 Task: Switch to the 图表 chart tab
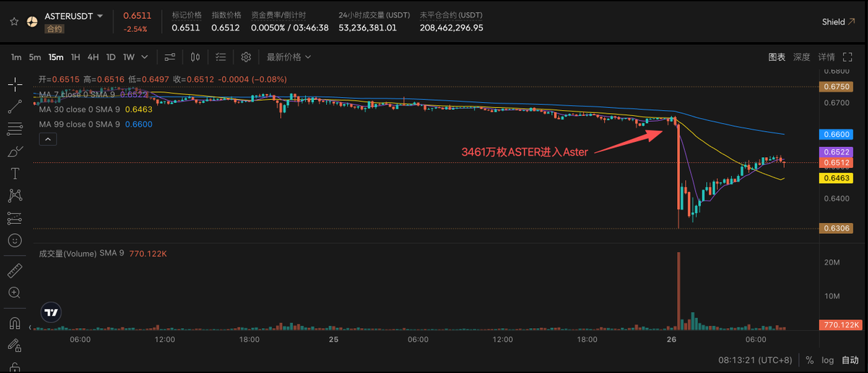click(x=777, y=56)
